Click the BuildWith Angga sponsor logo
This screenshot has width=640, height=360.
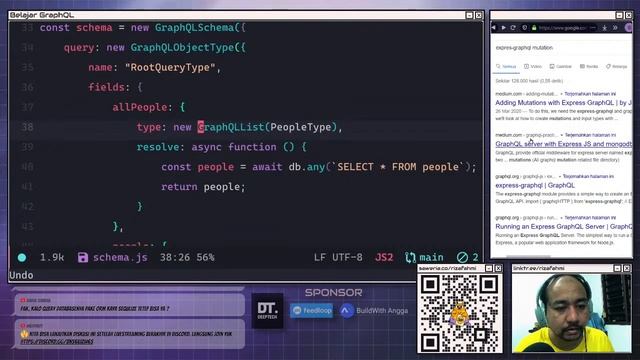[374, 311]
